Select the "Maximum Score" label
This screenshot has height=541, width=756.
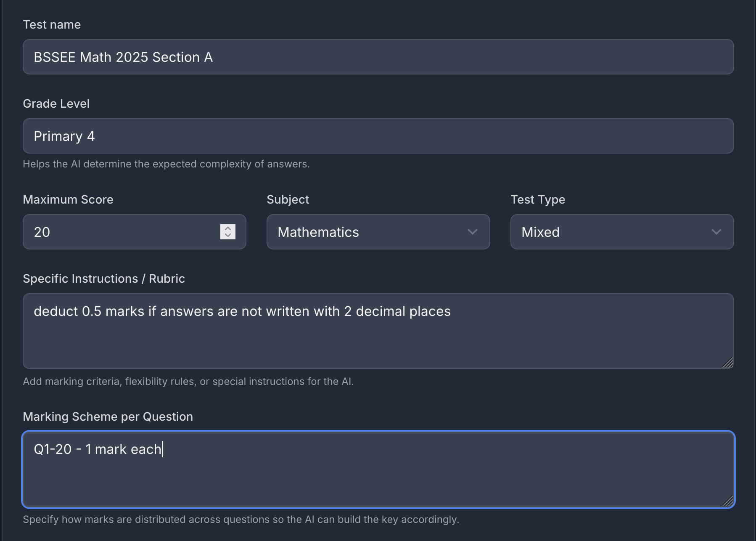[x=68, y=199]
